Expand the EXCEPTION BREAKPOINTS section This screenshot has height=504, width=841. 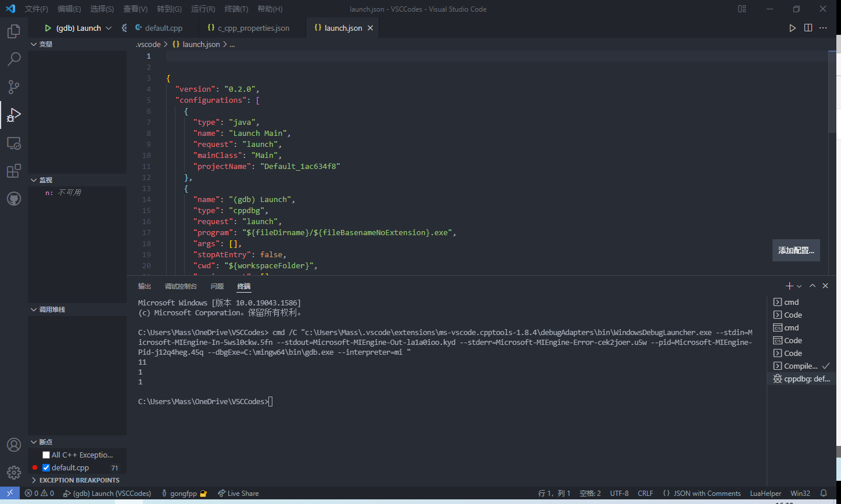pyautogui.click(x=77, y=480)
